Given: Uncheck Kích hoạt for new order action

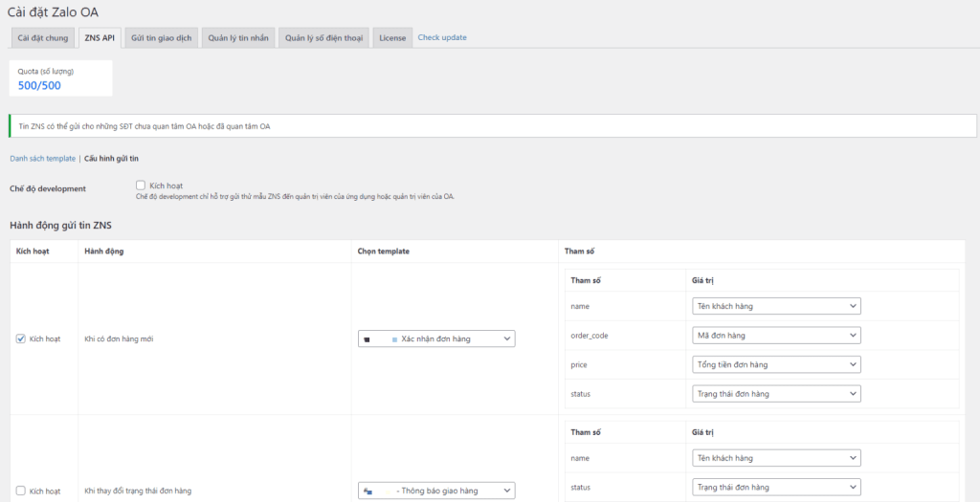Looking at the screenshot, I should pyautogui.click(x=21, y=338).
